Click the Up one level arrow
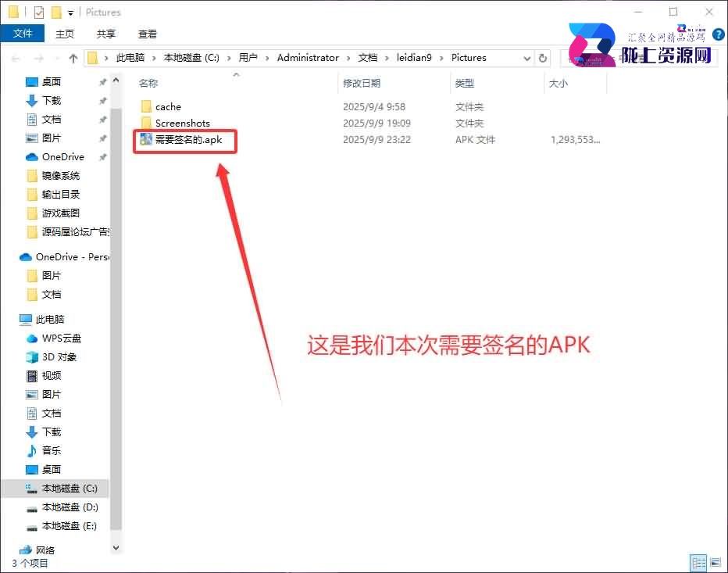This screenshot has width=728, height=573. tap(73, 58)
